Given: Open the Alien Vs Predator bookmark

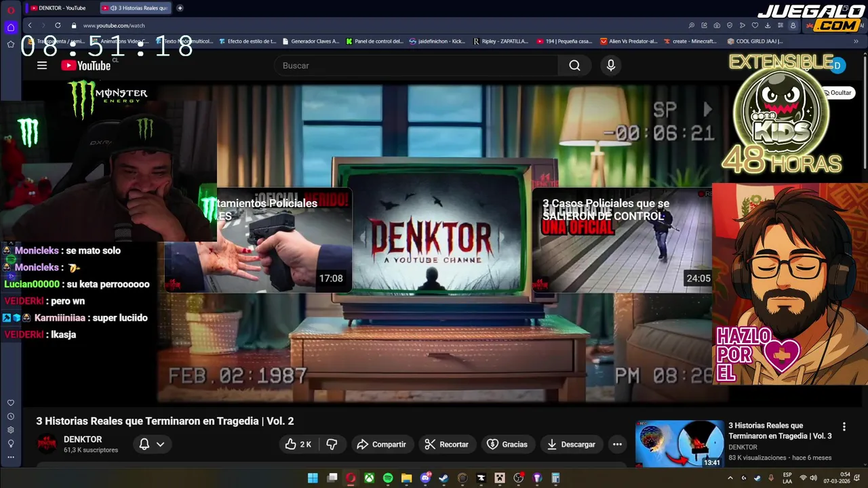Looking at the screenshot, I should coord(629,41).
